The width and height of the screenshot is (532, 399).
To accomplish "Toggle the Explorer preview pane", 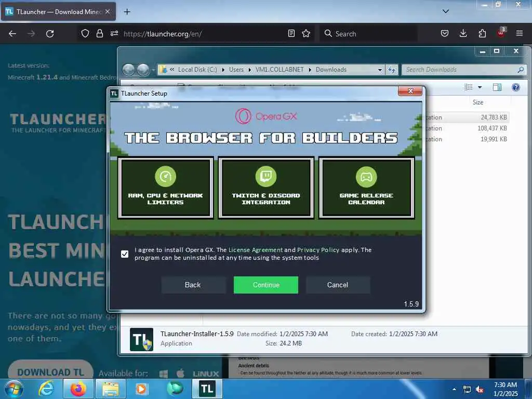I will pos(497,87).
